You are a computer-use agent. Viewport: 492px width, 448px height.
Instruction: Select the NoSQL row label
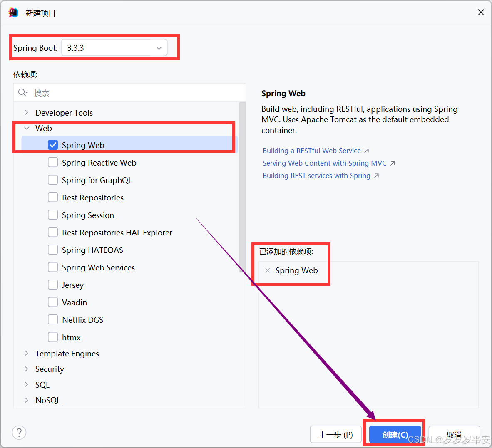pyautogui.click(x=48, y=400)
